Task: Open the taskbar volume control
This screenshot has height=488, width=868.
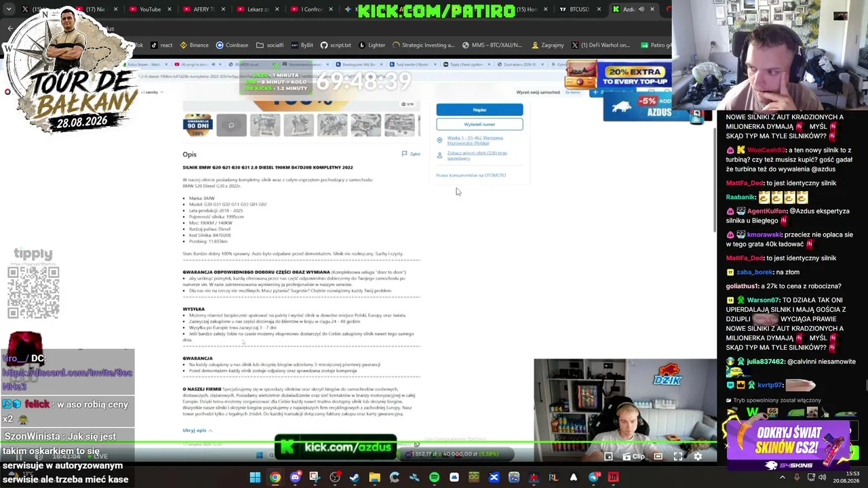Action: coord(822,477)
